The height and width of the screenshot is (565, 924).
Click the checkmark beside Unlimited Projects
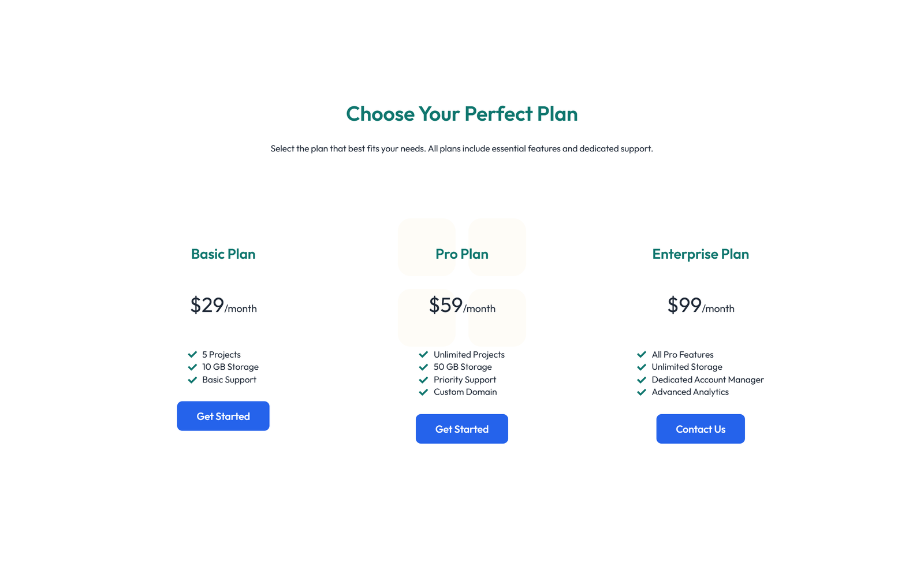click(423, 354)
